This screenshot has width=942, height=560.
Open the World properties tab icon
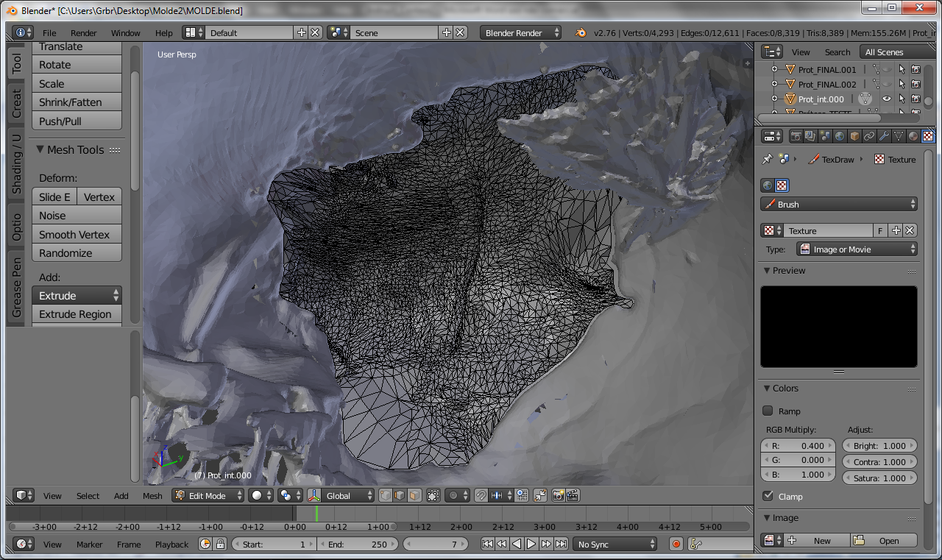pos(840,136)
